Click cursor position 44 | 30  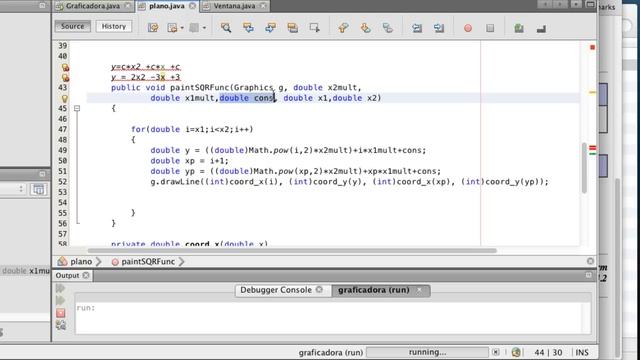[x=548, y=352]
